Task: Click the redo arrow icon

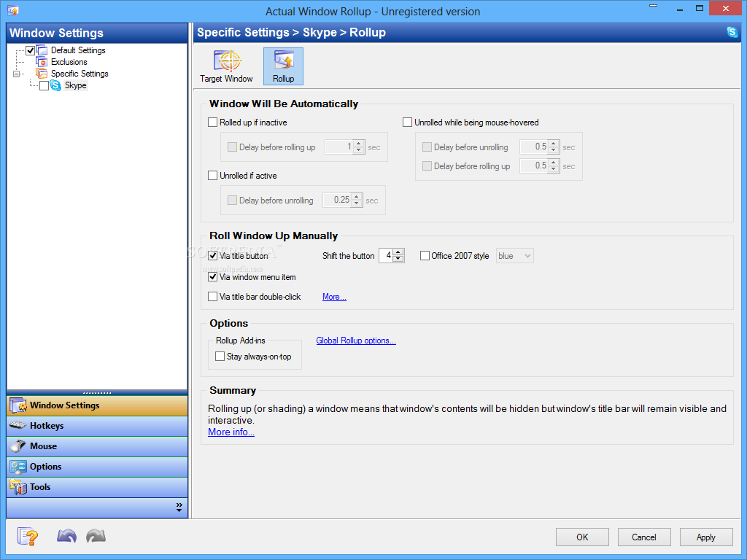Action: tap(96, 536)
